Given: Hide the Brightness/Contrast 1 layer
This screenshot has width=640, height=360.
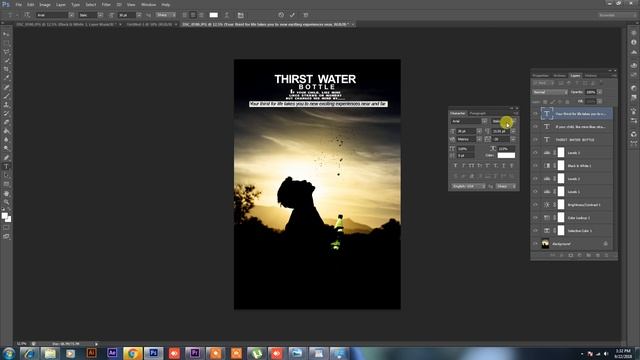Looking at the screenshot, I should point(535,204).
